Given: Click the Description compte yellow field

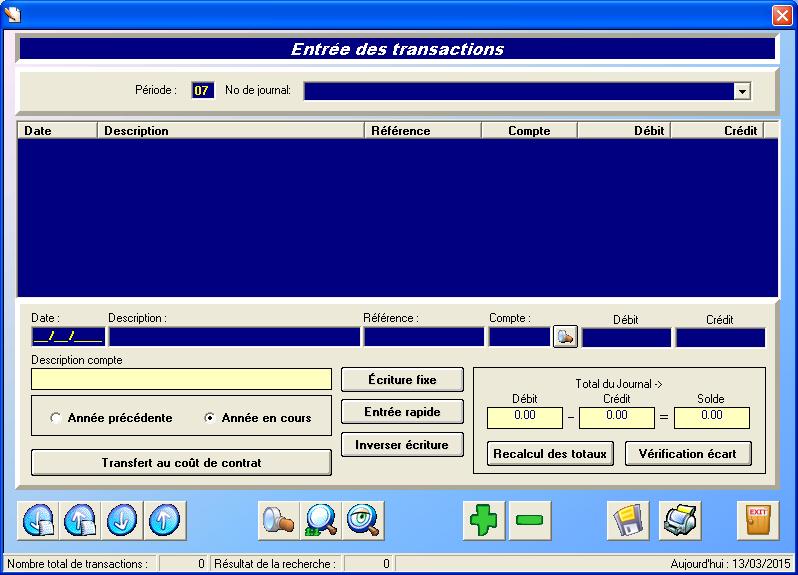Looking at the screenshot, I should pos(181,379).
